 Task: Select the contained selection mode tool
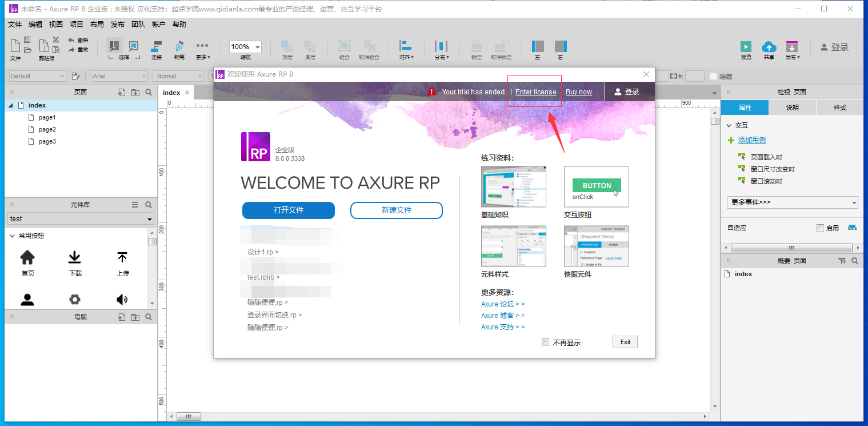[x=133, y=46]
